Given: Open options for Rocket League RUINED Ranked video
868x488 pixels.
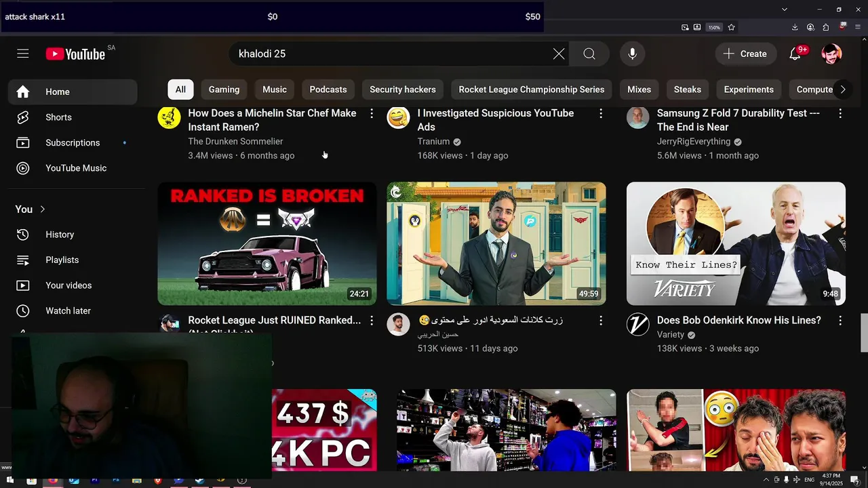Looking at the screenshot, I should pyautogui.click(x=372, y=321).
